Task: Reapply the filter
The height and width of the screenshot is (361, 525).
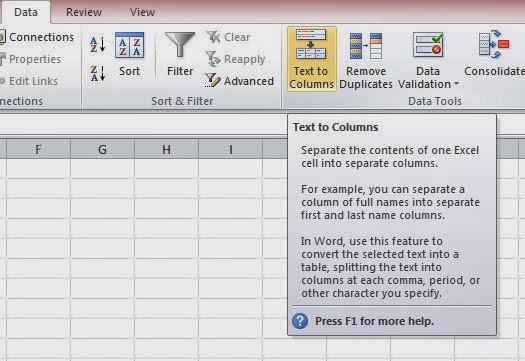Action: [235, 59]
